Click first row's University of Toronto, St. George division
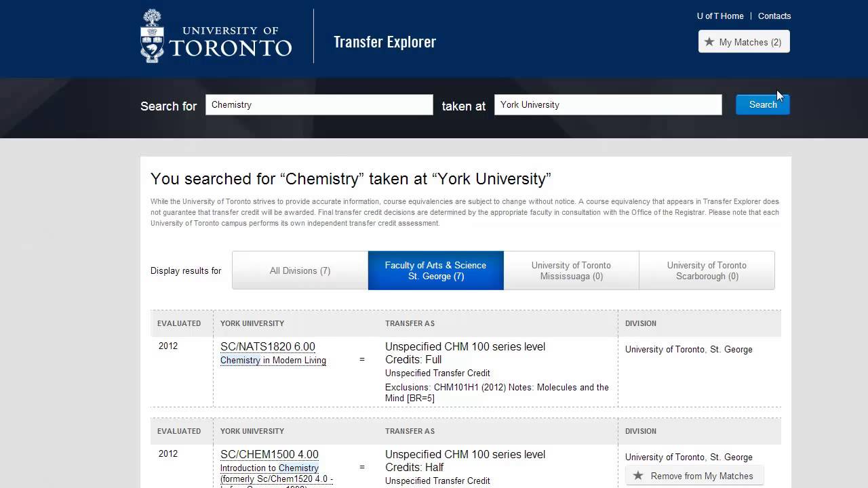This screenshot has height=488, width=868. coord(689,350)
